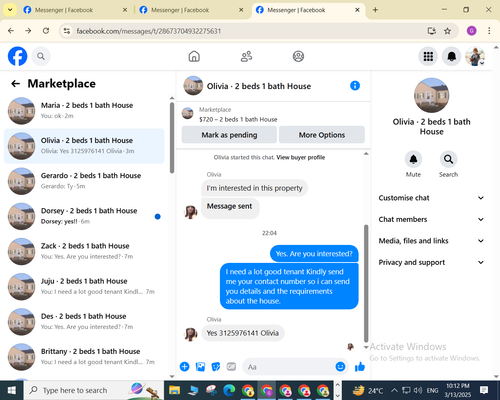Open View buyer profile link

[300, 157]
